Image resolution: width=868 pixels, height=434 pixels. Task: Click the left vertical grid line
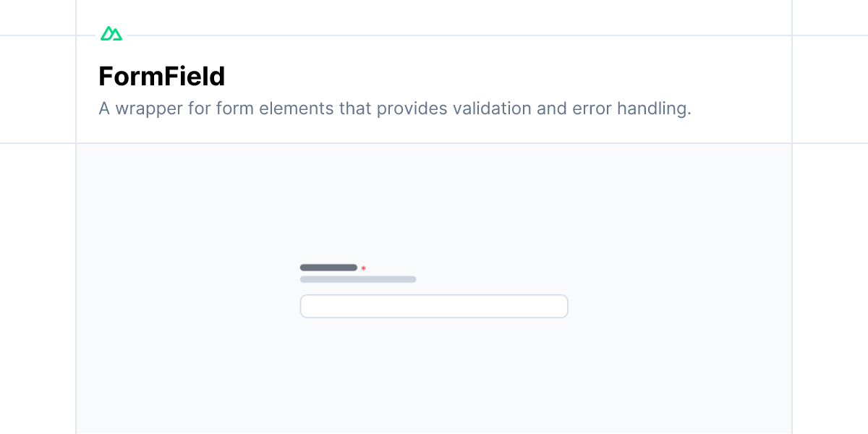coord(76,217)
